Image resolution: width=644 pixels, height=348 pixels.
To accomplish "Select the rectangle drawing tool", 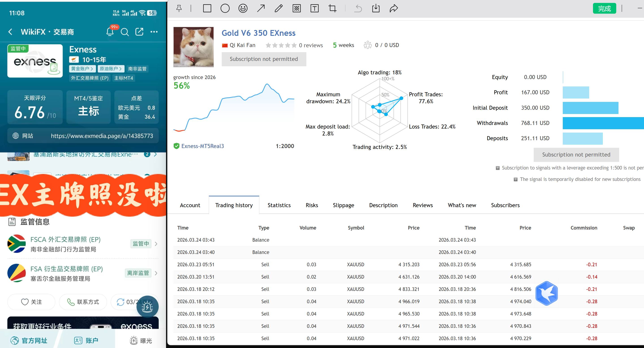I will 207,9.
